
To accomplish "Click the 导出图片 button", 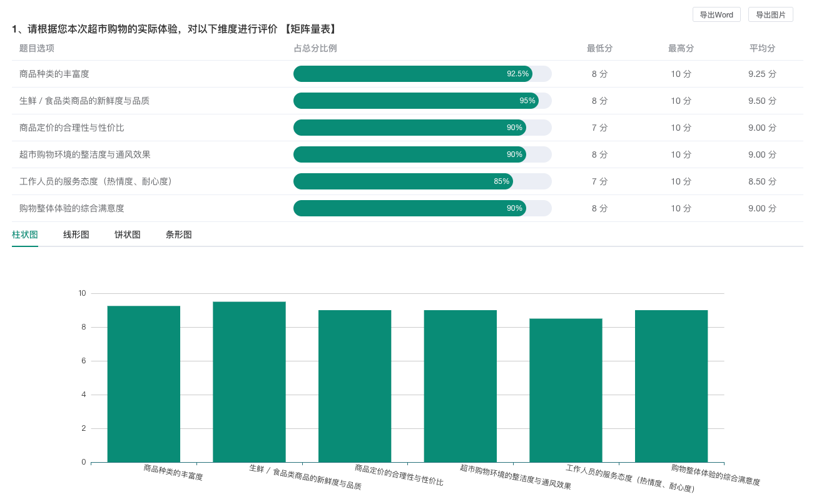I will pyautogui.click(x=771, y=14).
